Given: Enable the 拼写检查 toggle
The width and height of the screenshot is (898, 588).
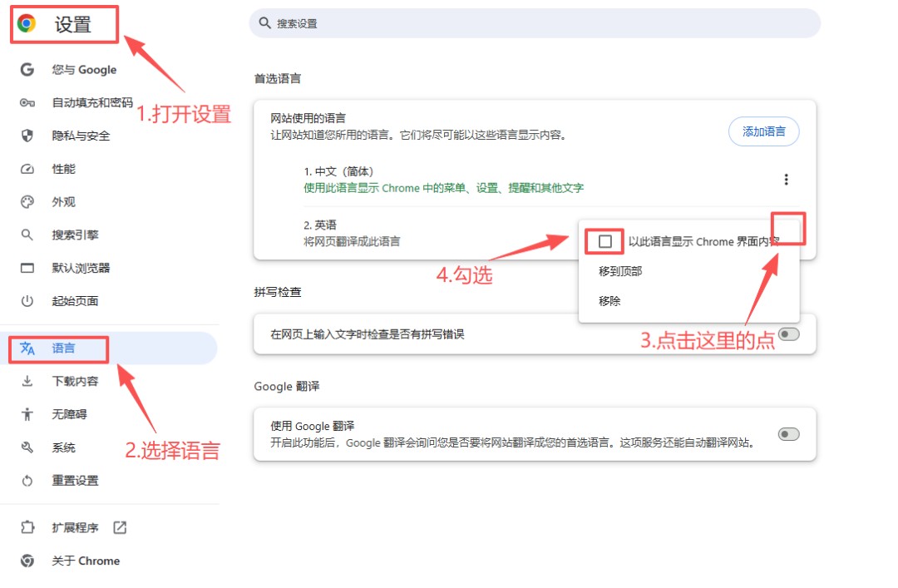Looking at the screenshot, I should click(788, 333).
